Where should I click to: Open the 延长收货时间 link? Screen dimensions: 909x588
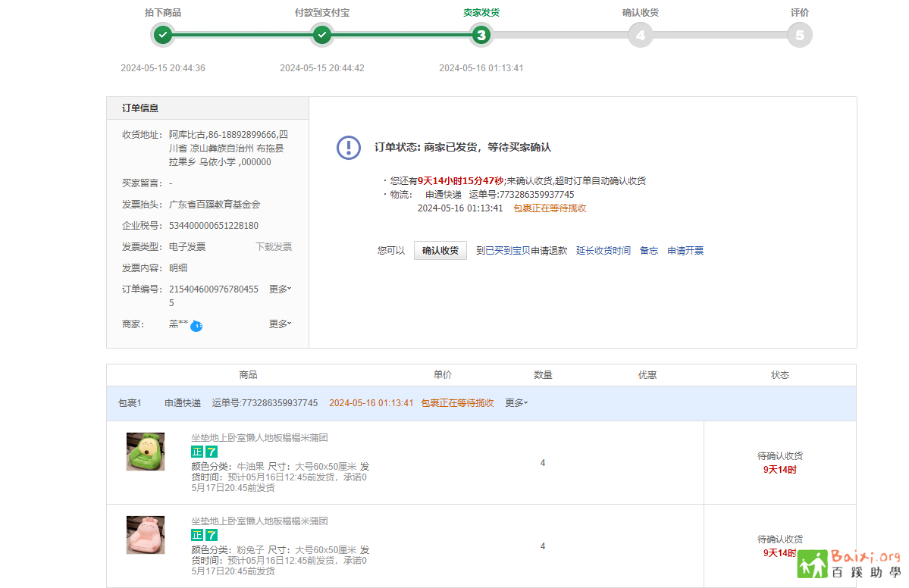603,251
